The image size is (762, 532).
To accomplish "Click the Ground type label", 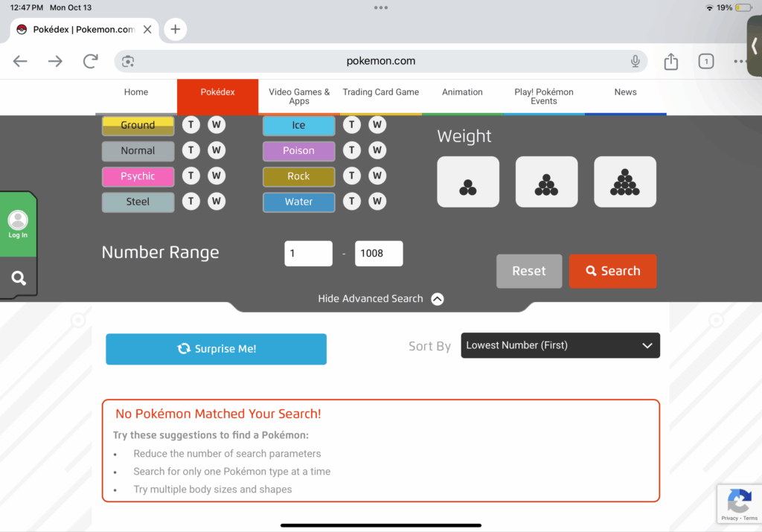I will coord(138,125).
